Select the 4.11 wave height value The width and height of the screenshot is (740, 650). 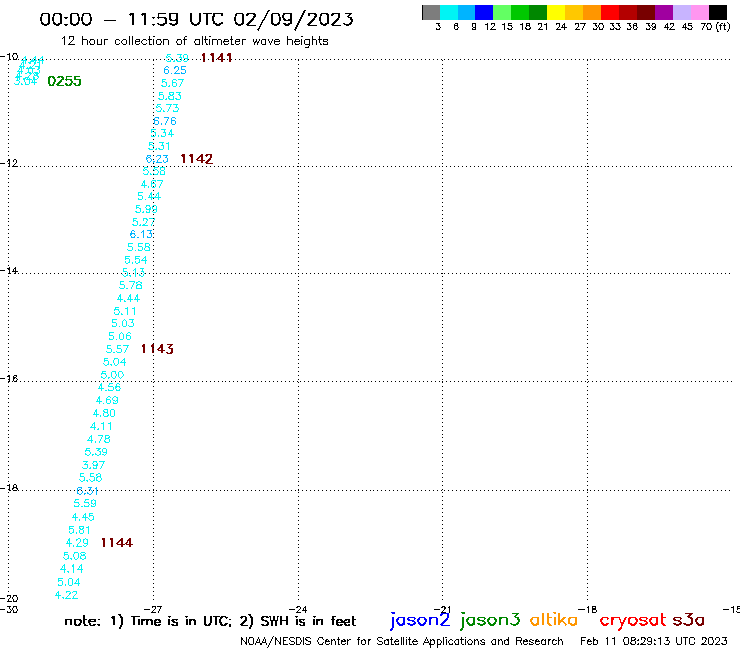point(101,426)
